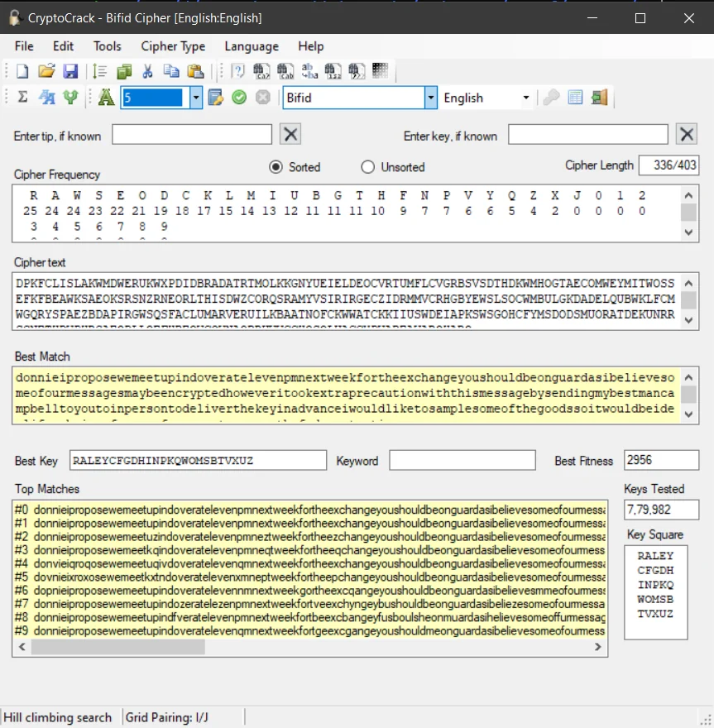This screenshot has height=728, width=714.
Task: Click the green letter A icon
Action: click(106, 97)
